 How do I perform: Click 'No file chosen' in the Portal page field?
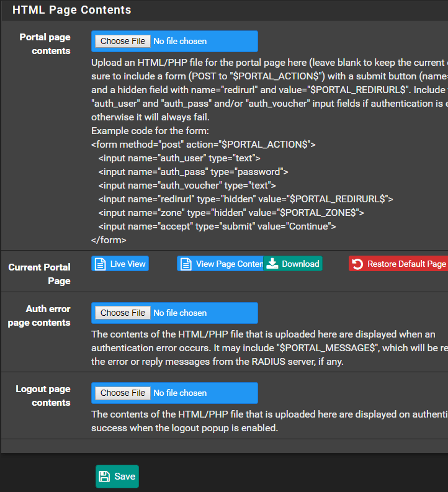[x=180, y=41]
